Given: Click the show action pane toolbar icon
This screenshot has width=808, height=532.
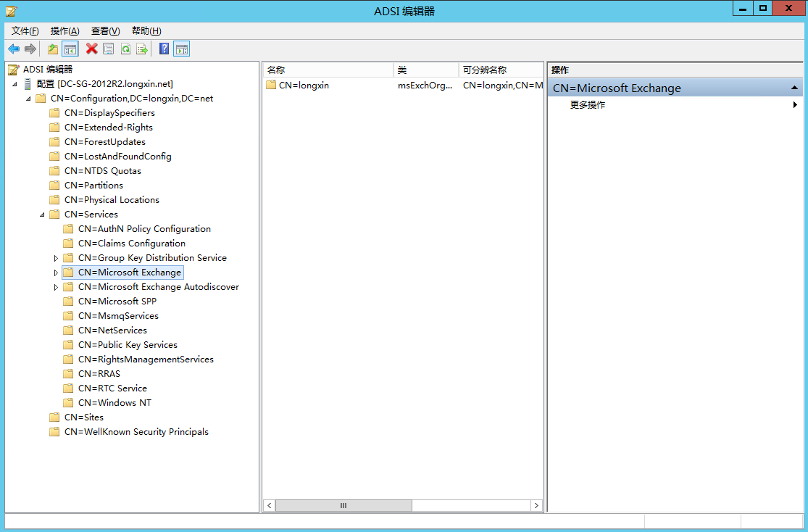Looking at the screenshot, I should point(180,49).
